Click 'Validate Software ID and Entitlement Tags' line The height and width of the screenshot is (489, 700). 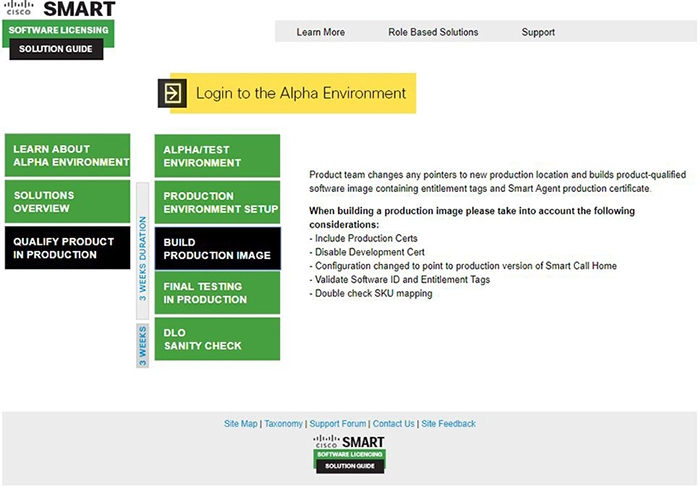coord(400,280)
